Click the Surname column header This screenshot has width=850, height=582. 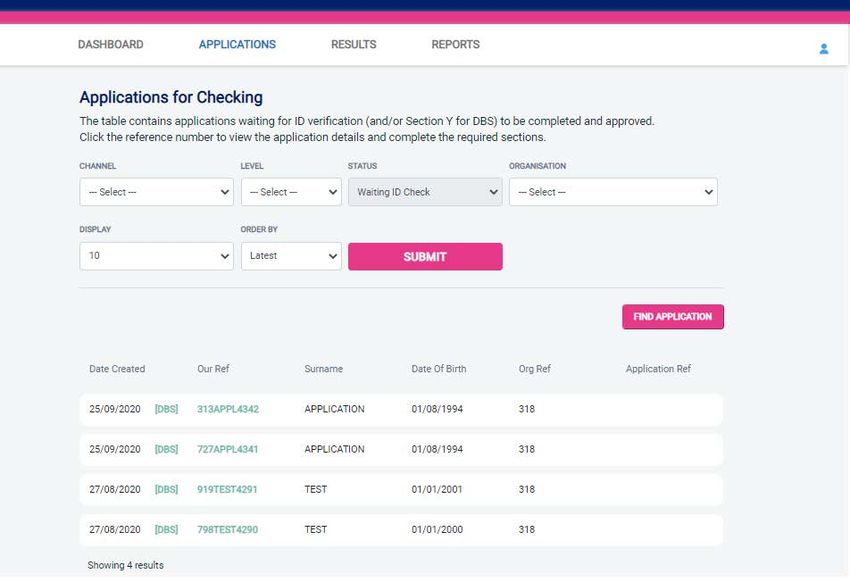324,369
